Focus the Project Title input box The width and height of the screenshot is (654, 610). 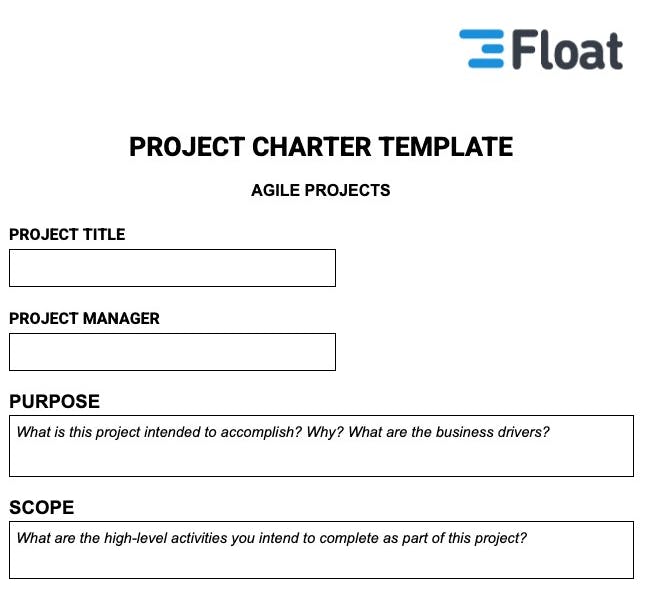click(172, 268)
